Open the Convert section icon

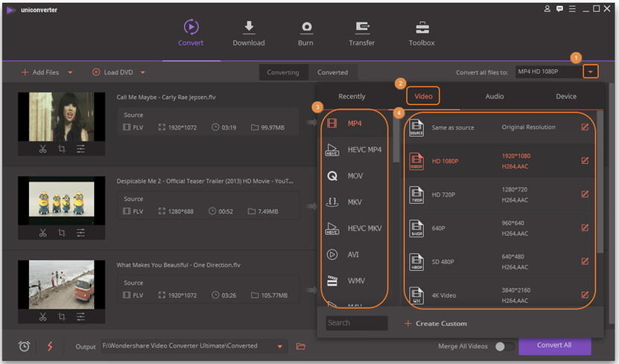tap(191, 27)
